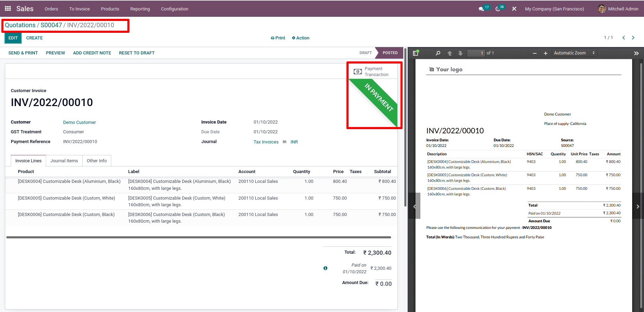
Task: Click the payment info circle icon
Action: click(x=325, y=268)
